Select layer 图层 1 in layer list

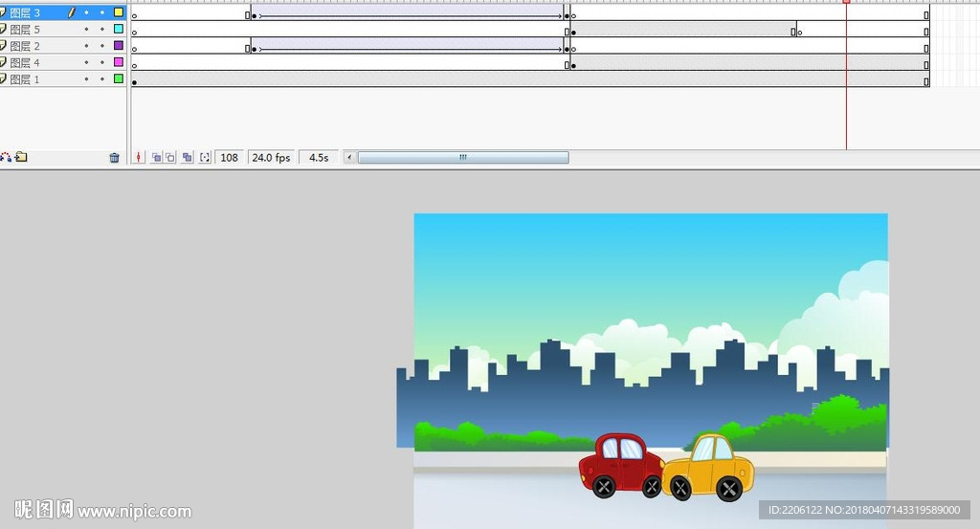point(26,79)
